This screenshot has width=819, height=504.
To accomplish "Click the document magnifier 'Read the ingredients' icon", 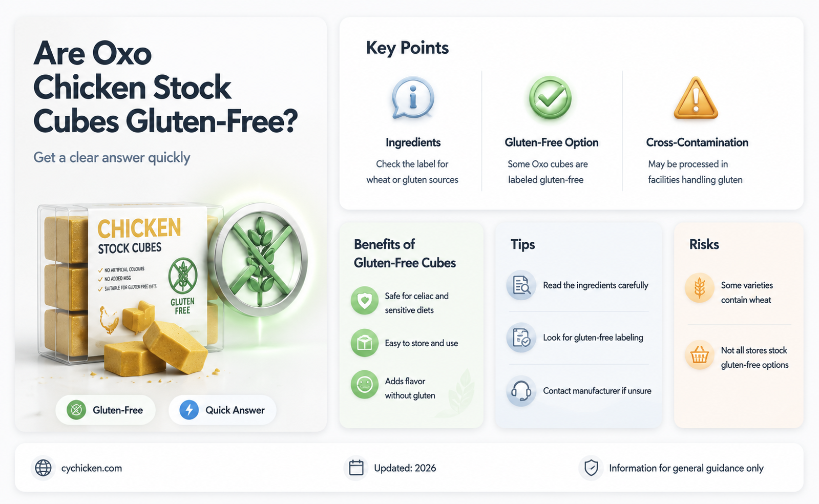I will (521, 285).
